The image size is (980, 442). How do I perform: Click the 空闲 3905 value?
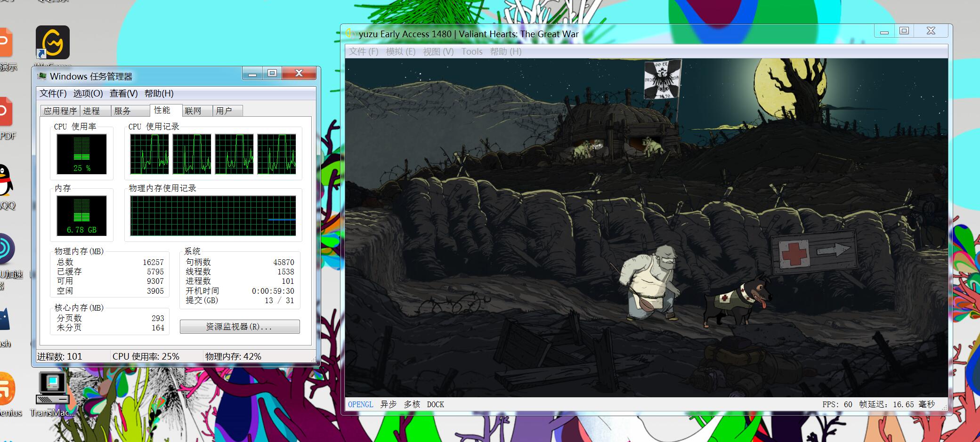pyautogui.click(x=155, y=291)
